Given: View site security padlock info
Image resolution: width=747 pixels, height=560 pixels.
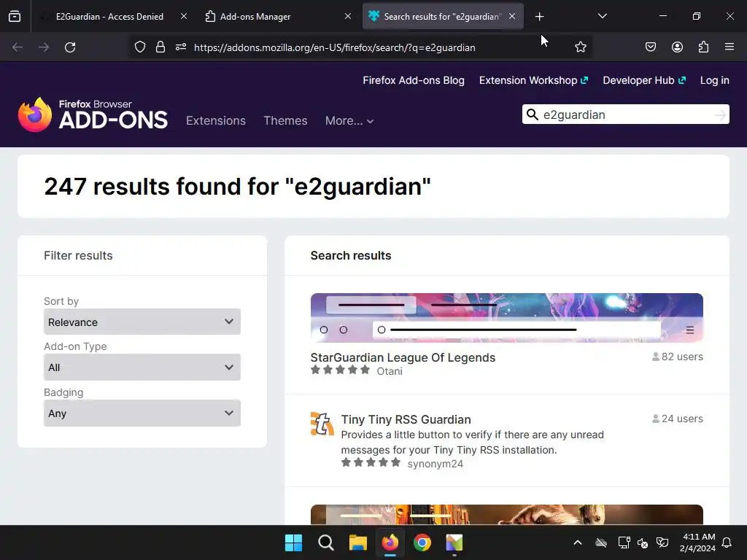Looking at the screenshot, I should 160,47.
